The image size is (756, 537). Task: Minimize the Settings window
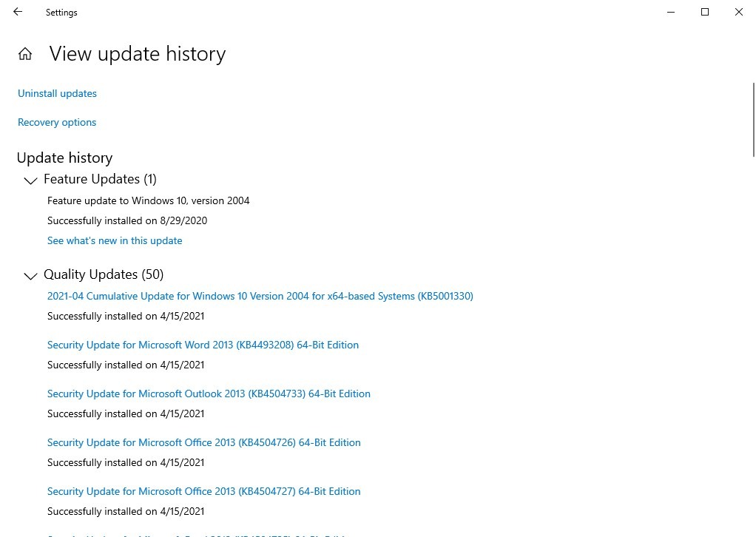coord(671,12)
